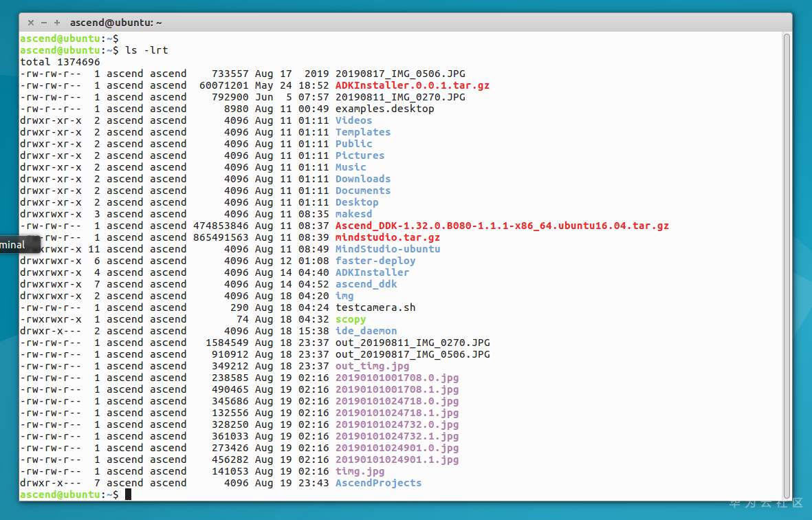Select the mindstudio.tar.gz filename
The width and height of the screenshot is (812, 520).
click(388, 238)
